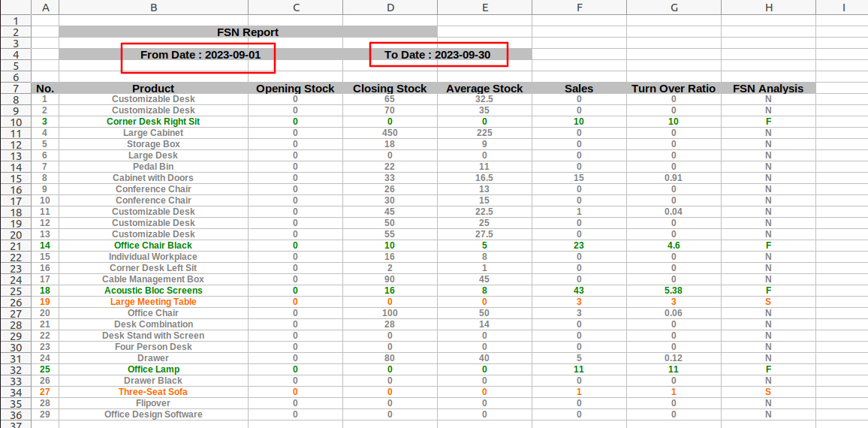
Task: Select the Large Meeting Table cell
Action: [153, 302]
